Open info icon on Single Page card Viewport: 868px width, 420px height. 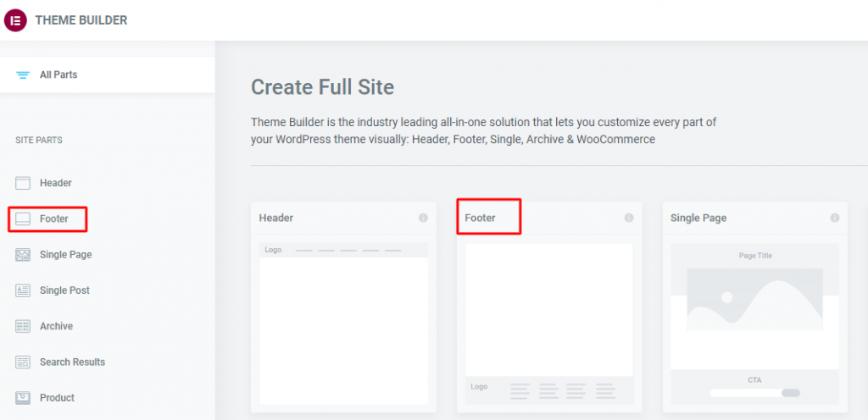[x=835, y=218]
